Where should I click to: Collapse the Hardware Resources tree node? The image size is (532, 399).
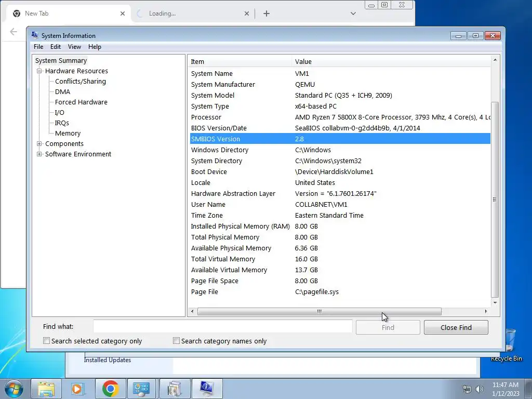pos(39,71)
